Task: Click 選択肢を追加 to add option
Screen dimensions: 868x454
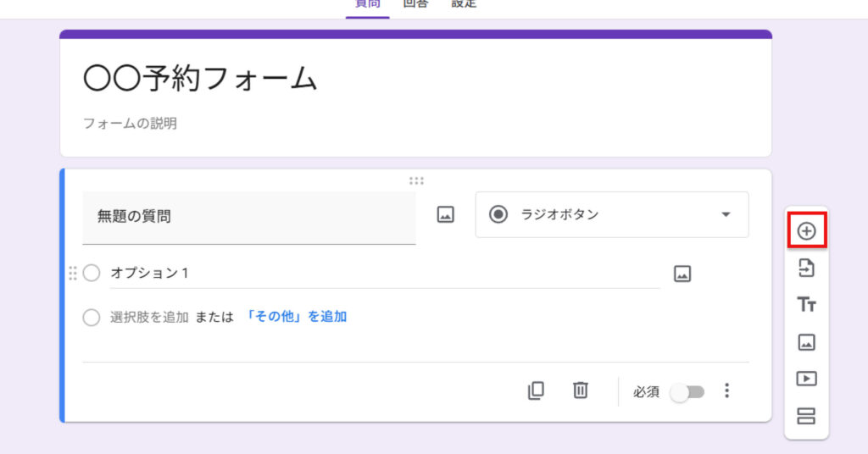Action: pos(149,318)
